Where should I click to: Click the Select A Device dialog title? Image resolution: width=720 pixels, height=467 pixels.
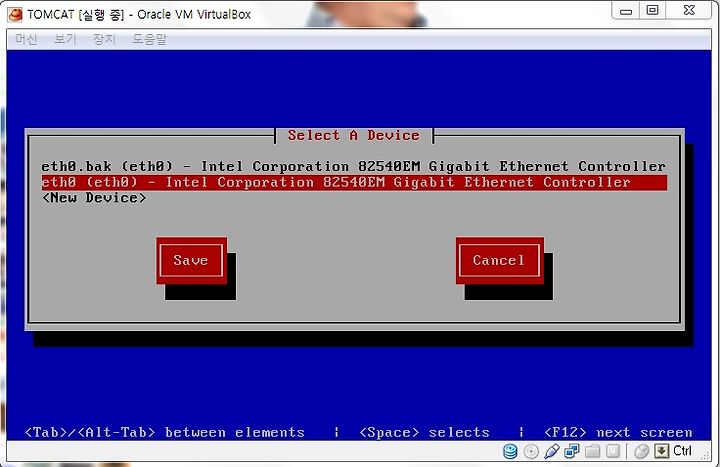coord(354,135)
